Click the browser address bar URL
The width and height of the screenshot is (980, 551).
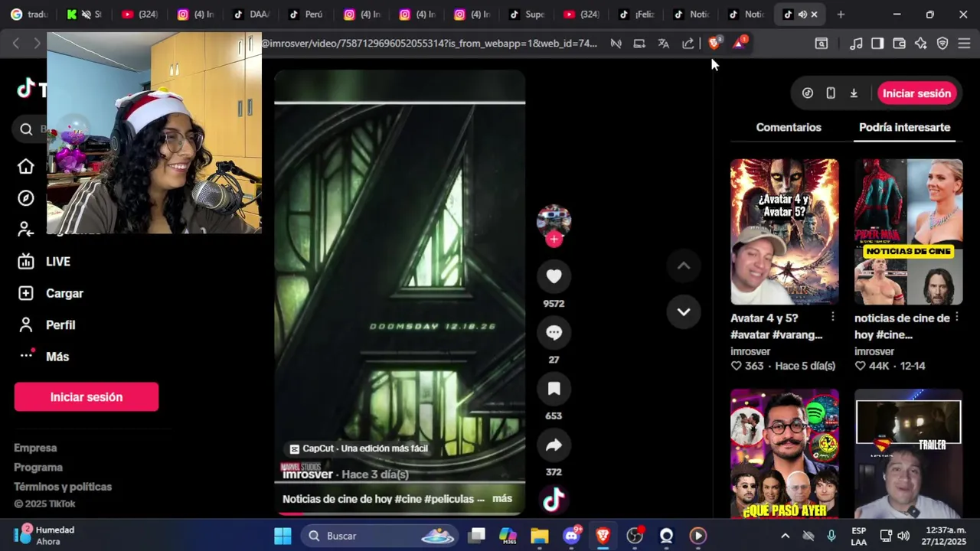[x=430, y=44]
